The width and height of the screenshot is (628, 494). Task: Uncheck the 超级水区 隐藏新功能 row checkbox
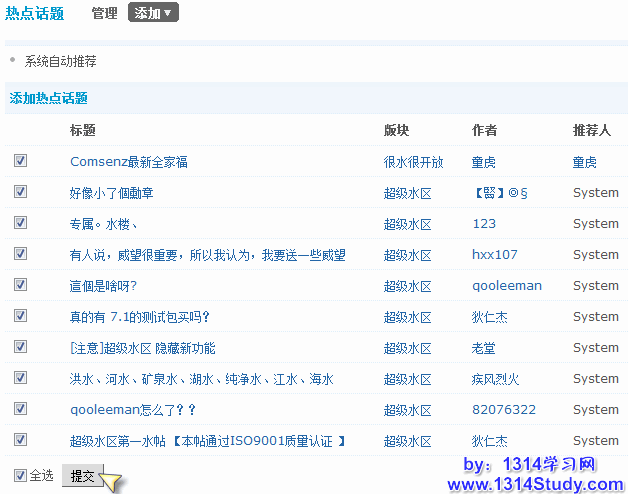21,347
